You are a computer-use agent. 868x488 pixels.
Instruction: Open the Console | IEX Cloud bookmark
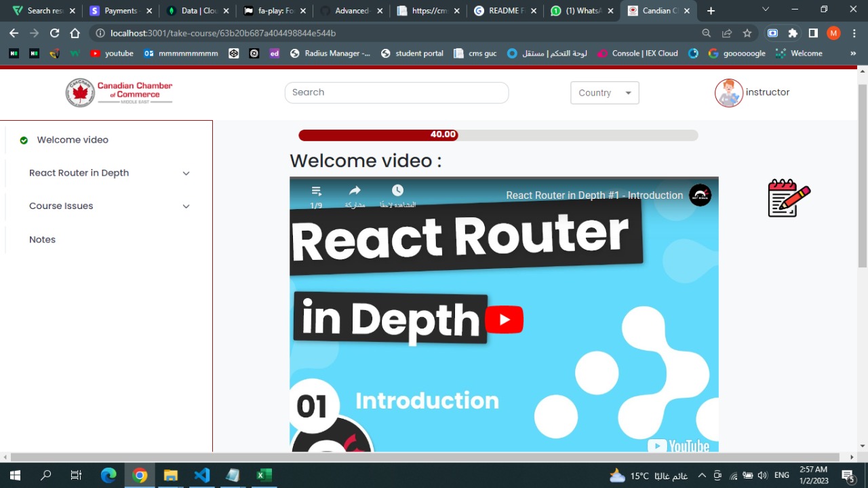coord(637,54)
